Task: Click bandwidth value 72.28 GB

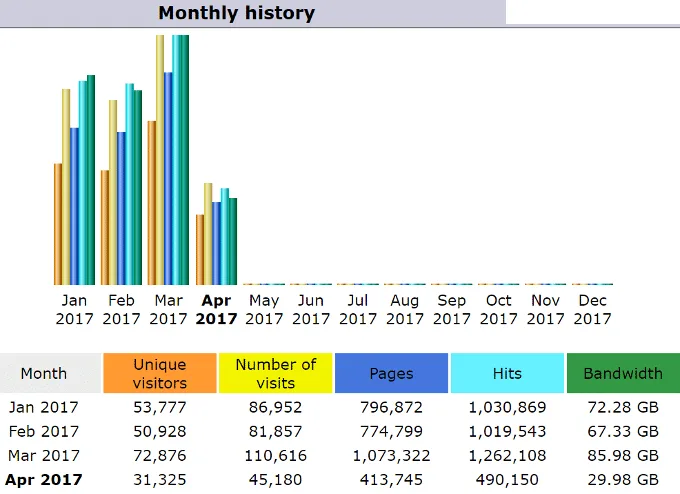Action: click(623, 408)
